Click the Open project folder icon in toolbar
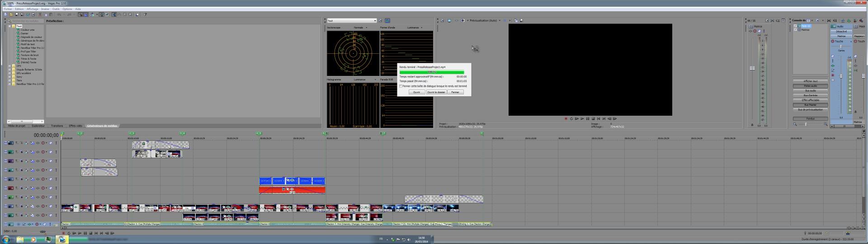 (x=11, y=14)
